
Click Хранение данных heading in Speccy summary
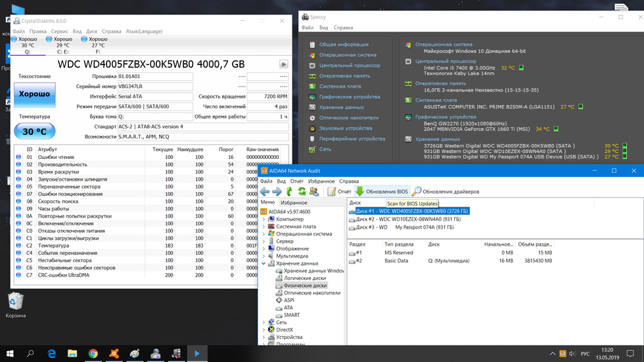tap(438, 139)
